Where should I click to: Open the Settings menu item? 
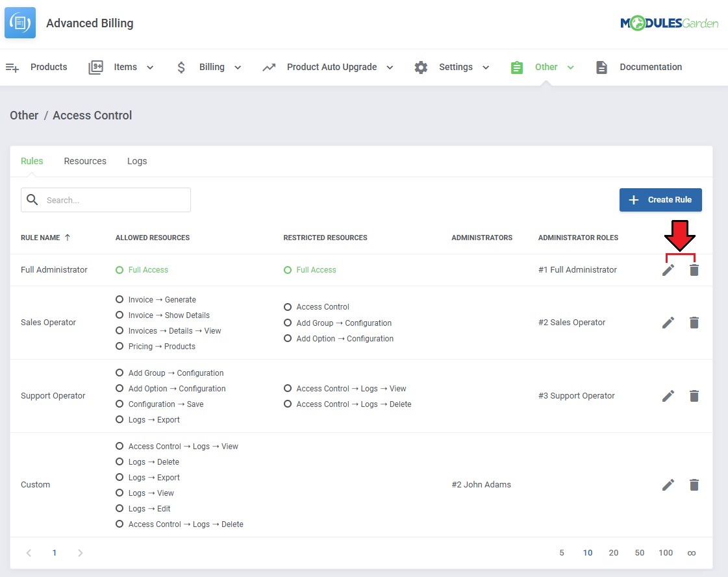[456, 68]
